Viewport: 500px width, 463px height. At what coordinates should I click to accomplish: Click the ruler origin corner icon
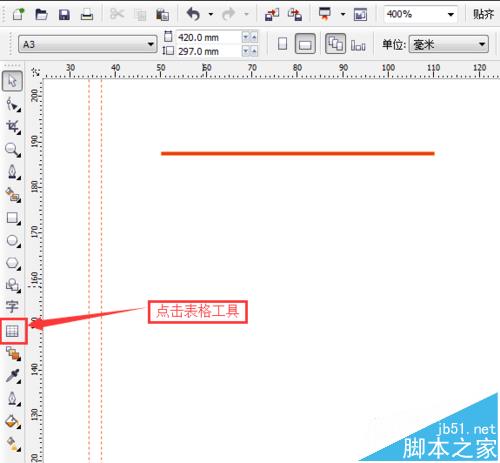pos(35,71)
